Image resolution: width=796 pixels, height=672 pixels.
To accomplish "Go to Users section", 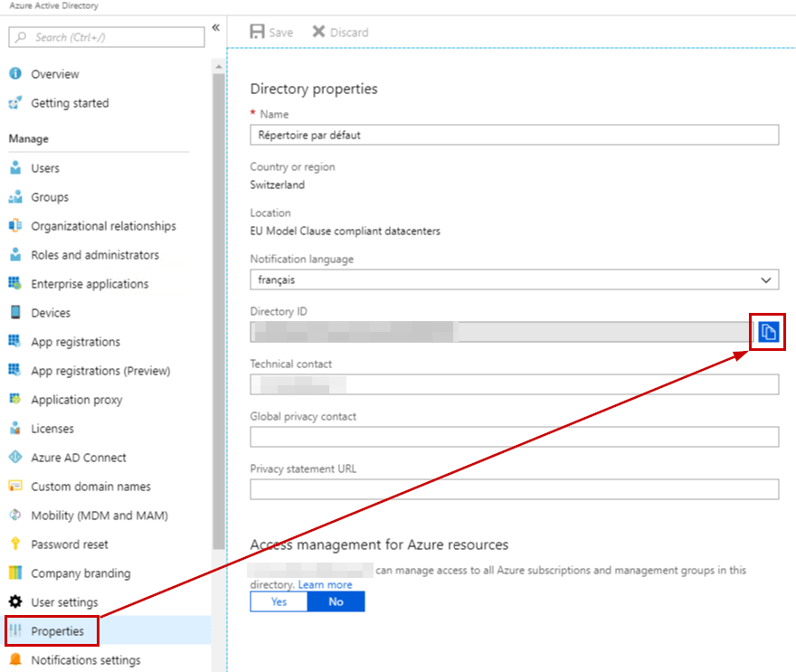I will (x=45, y=168).
